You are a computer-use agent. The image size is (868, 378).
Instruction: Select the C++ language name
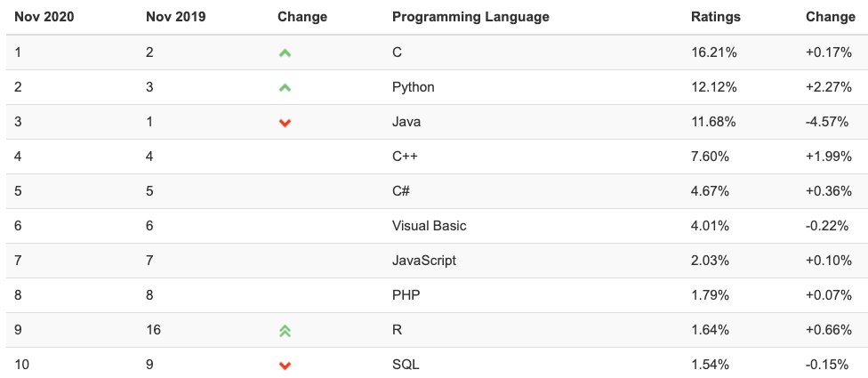[x=405, y=157]
